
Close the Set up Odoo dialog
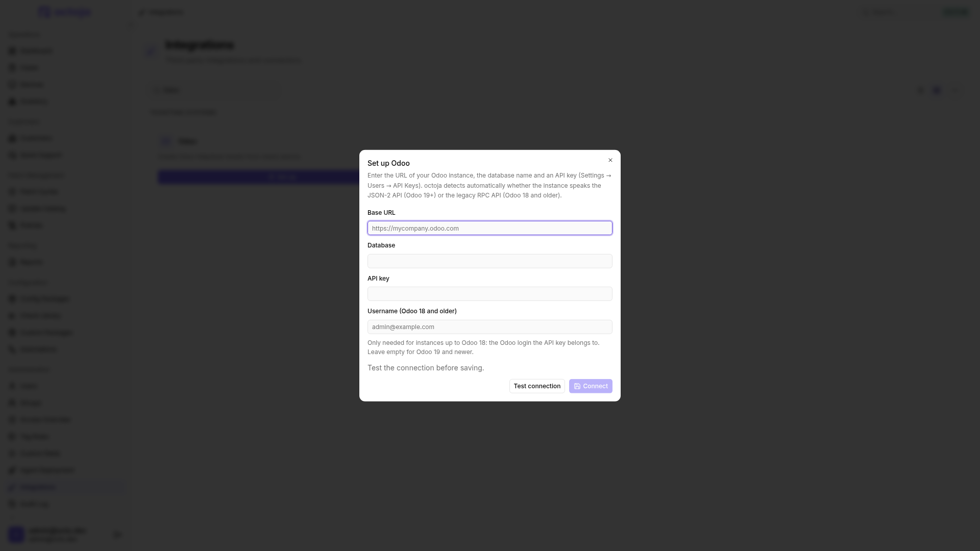(x=610, y=160)
